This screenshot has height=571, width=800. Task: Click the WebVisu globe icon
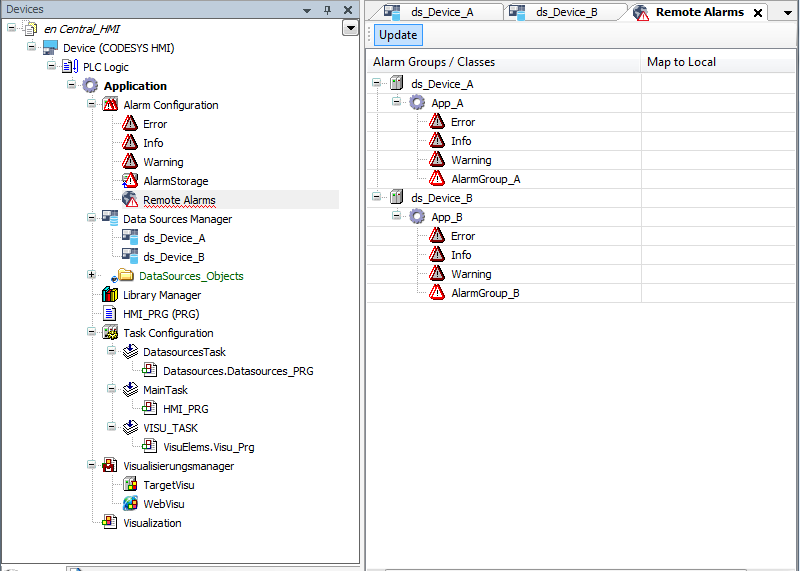point(130,504)
